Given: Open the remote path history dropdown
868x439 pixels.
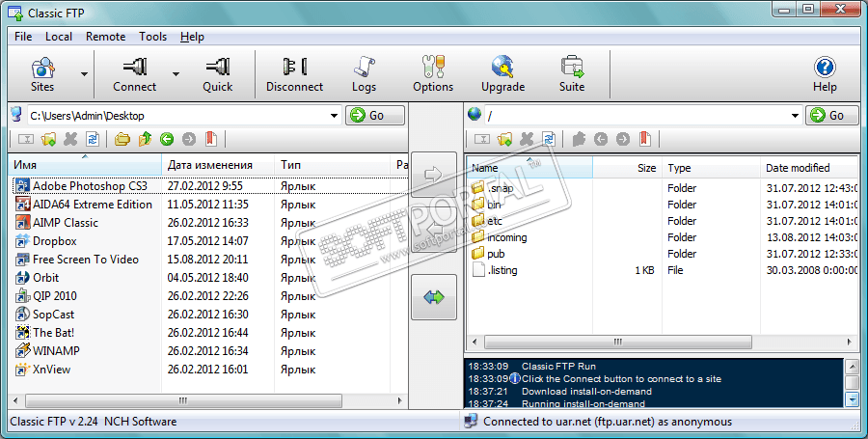Looking at the screenshot, I should pyautogui.click(x=795, y=116).
